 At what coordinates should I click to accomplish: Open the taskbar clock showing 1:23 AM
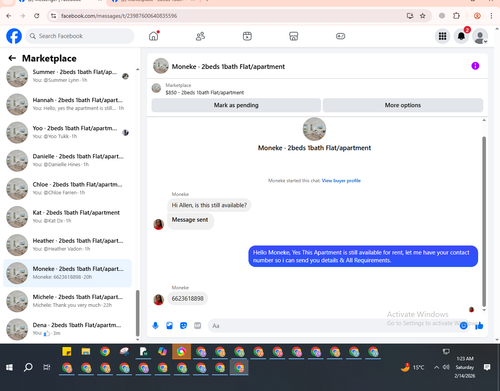pyautogui.click(x=465, y=367)
